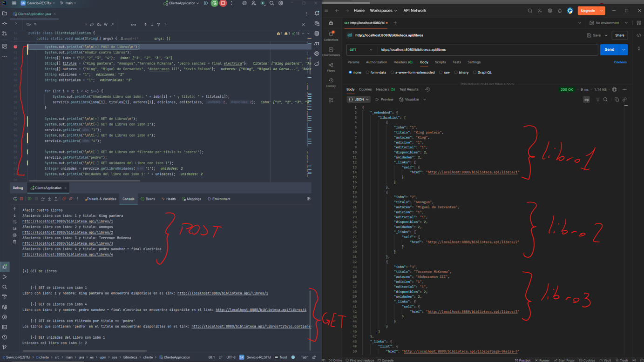Switch to Authorization tab

[376, 62]
